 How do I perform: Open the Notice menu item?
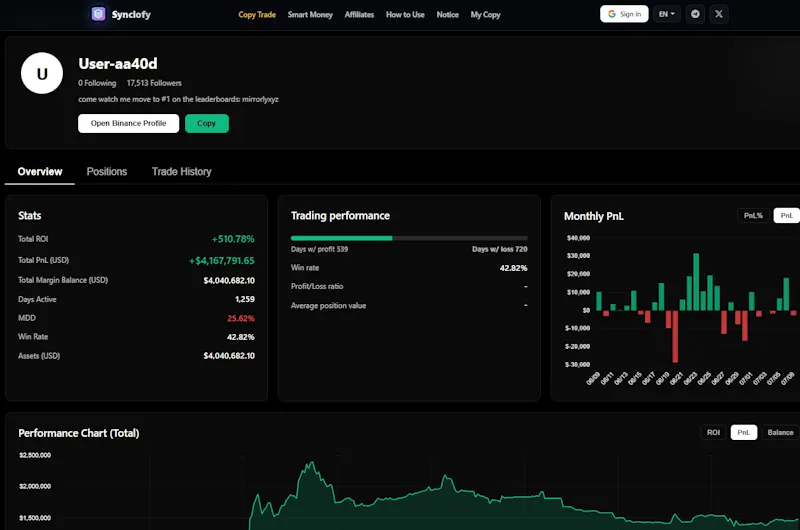(x=447, y=15)
